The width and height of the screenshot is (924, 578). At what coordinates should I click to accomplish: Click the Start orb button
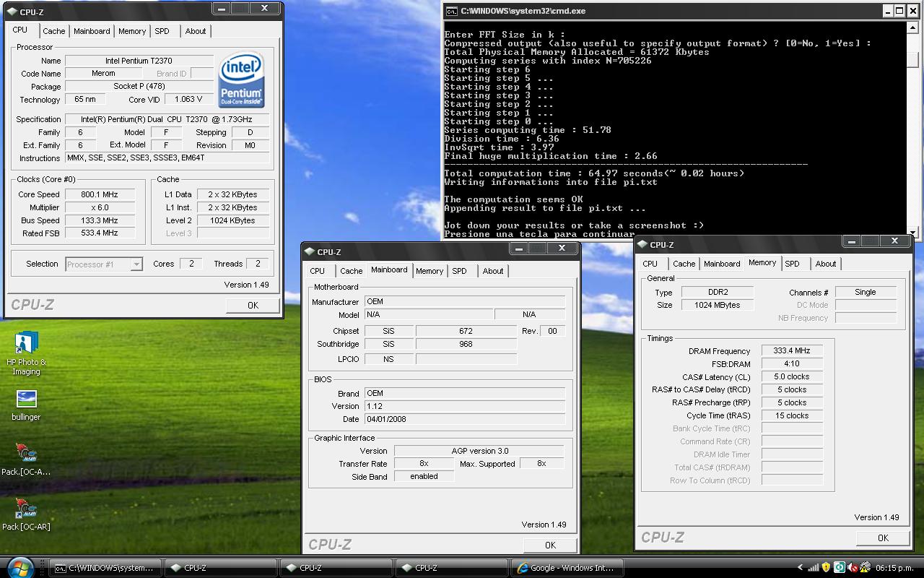pyautogui.click(x=20, y=567)
